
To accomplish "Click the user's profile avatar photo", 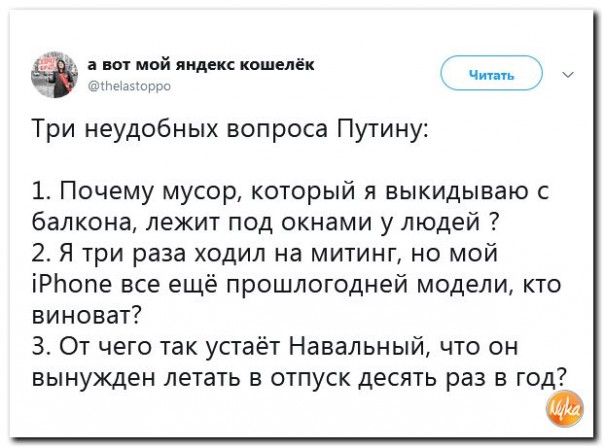I will point(49,74).
